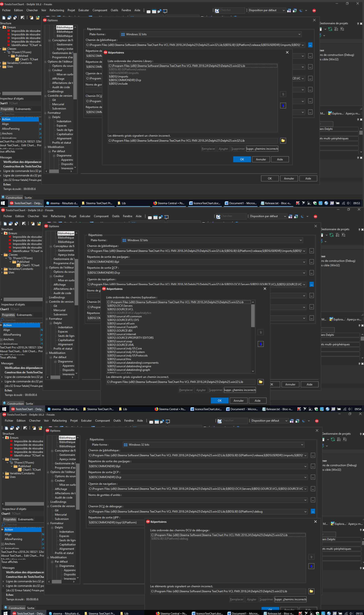This screenshot has width=364, height=615.
Task: Open Chemin DCU de débogage combo dropdown arrow
Action: coord(305,512)
